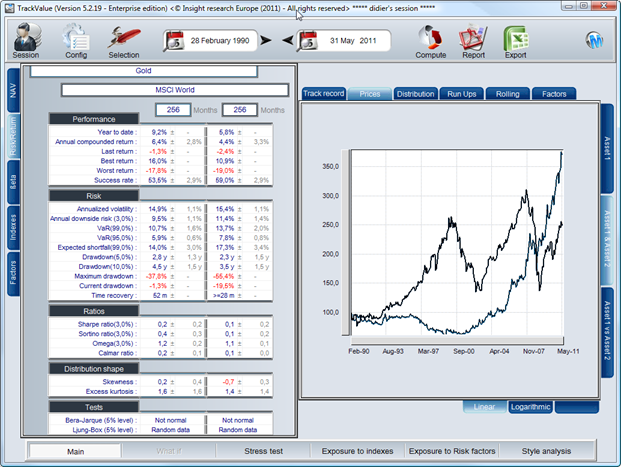Export to Excel icon
The width and height of the screenshot is (621, 467).
(516, 38)
